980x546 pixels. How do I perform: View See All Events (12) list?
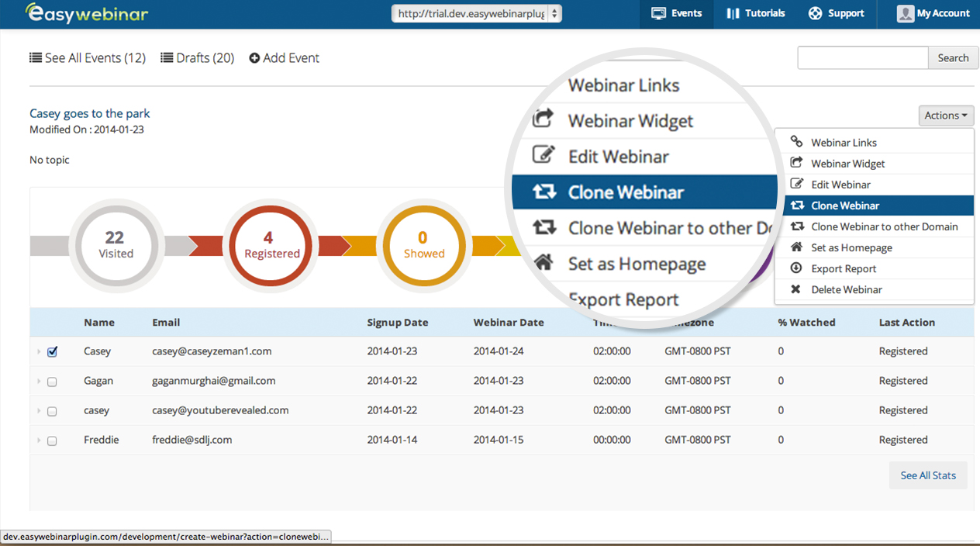88,58
